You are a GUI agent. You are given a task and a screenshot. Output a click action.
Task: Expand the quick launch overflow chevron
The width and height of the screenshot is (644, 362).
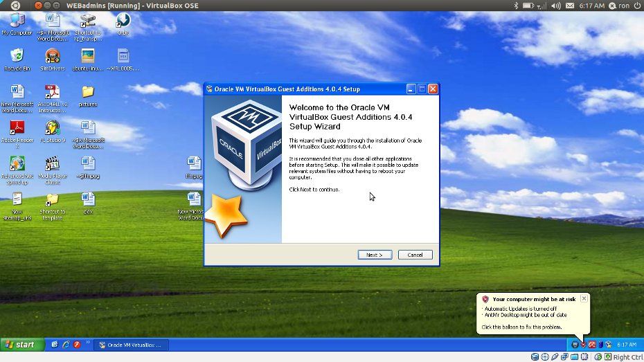[x=87, y=342]
